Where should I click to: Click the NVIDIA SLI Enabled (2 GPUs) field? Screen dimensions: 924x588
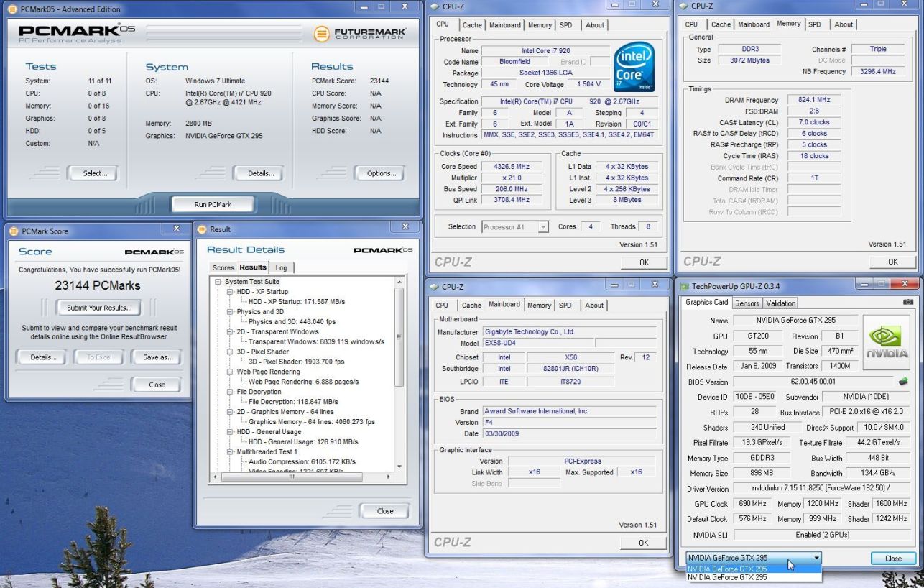click(822, 535)
